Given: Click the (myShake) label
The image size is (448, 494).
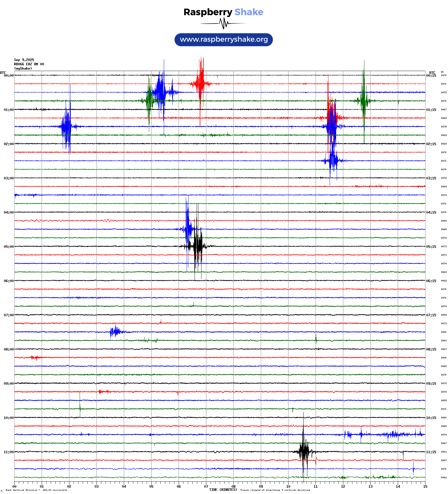Looking at the screenshot, I should 23,68.
